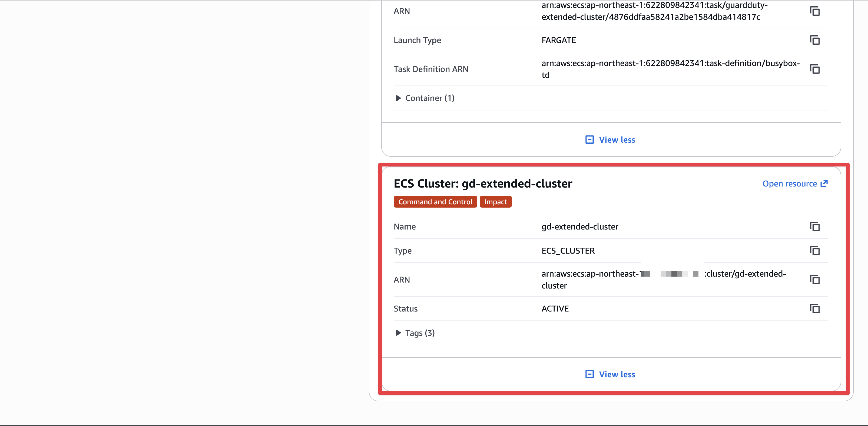
Task: Copy the ECS cluster ARN
Action: click(815, 280)
